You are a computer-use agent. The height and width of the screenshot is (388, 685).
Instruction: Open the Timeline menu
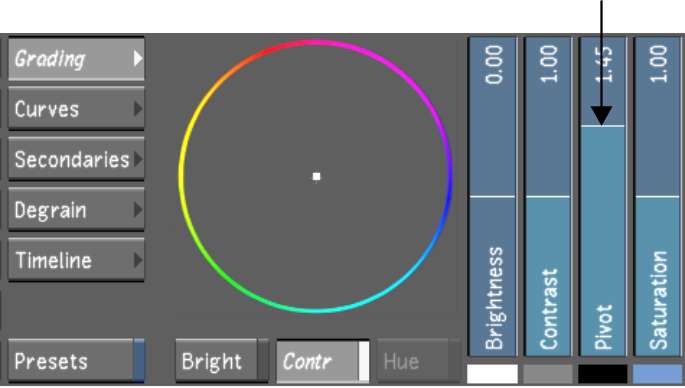[76, 260]
